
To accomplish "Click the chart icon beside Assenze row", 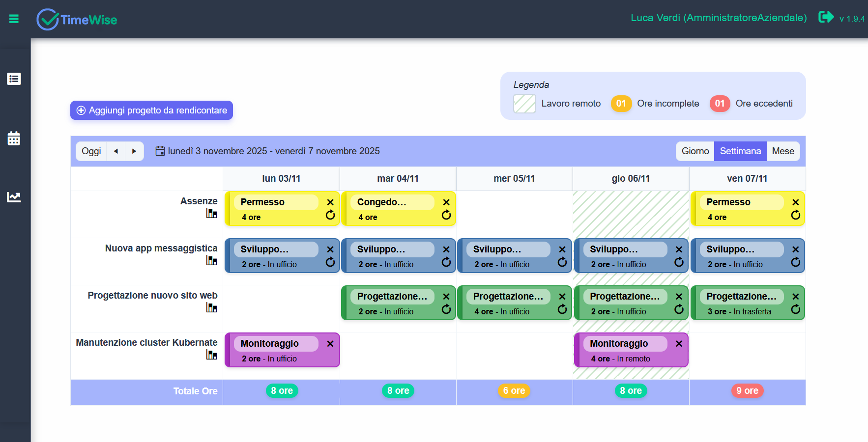I will 212,215.
